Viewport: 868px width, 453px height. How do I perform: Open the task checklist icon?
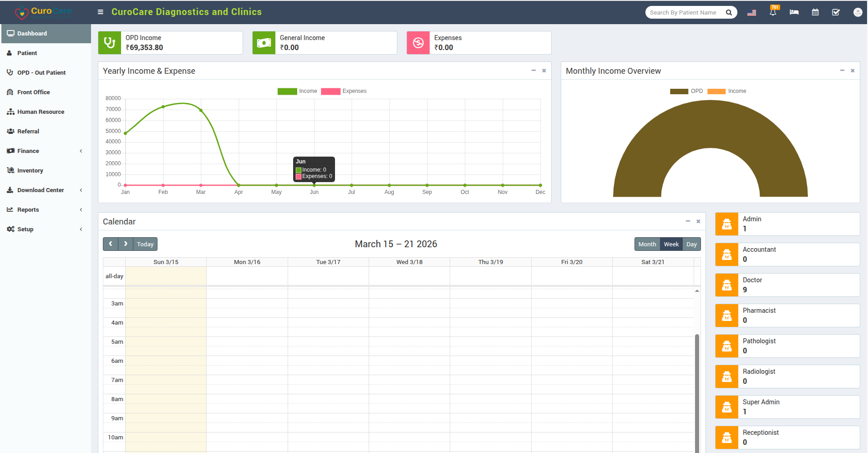tap(836, 12)
